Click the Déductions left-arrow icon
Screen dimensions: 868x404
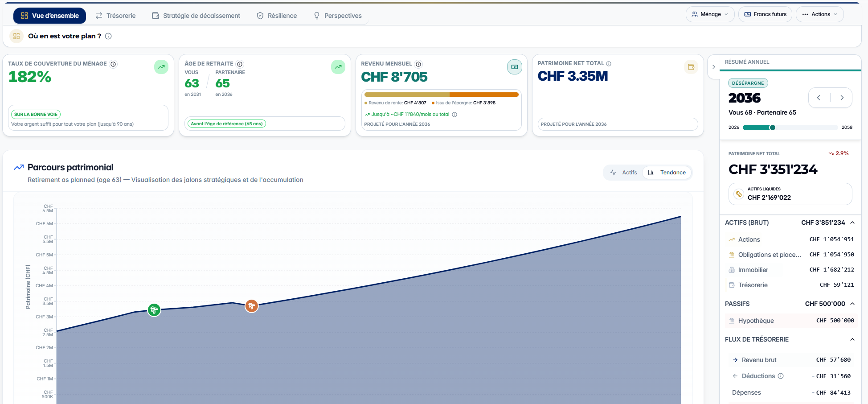coord(735,376)
